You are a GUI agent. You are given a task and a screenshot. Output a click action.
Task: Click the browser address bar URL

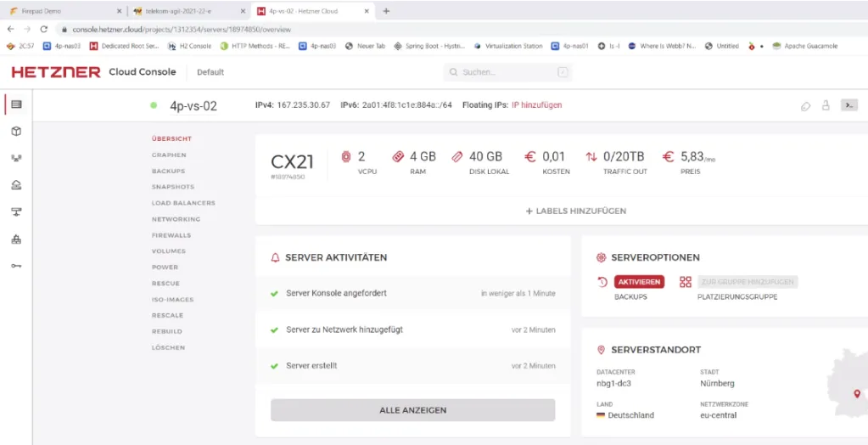(182, 30)
